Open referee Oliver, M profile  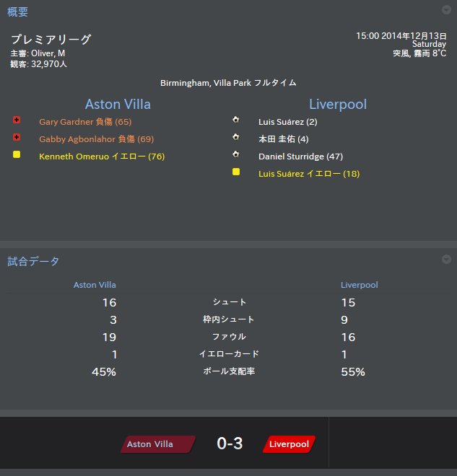click(48, 53)
